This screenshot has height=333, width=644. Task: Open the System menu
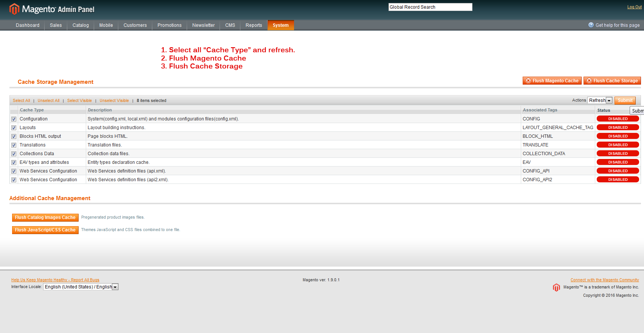[280, 25]
